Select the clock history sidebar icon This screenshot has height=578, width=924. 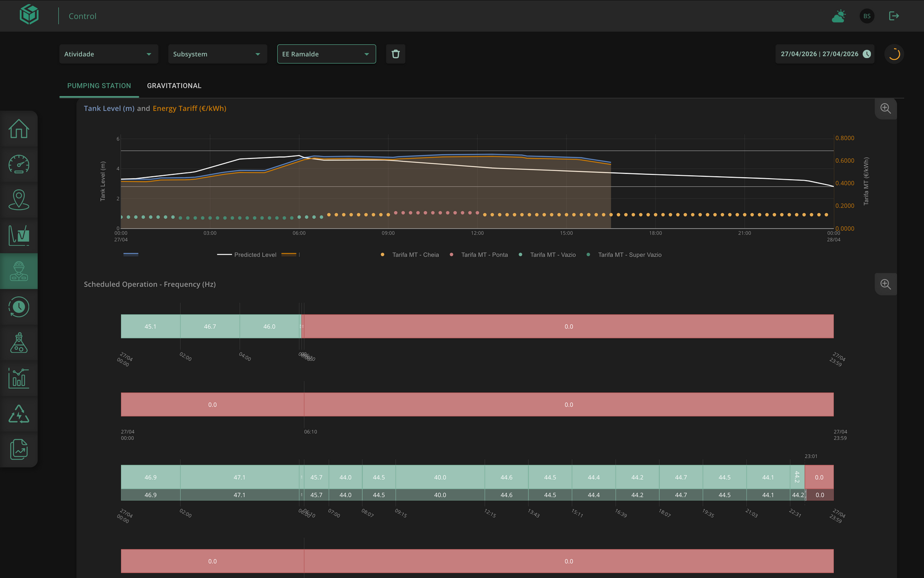pos(19,307)
